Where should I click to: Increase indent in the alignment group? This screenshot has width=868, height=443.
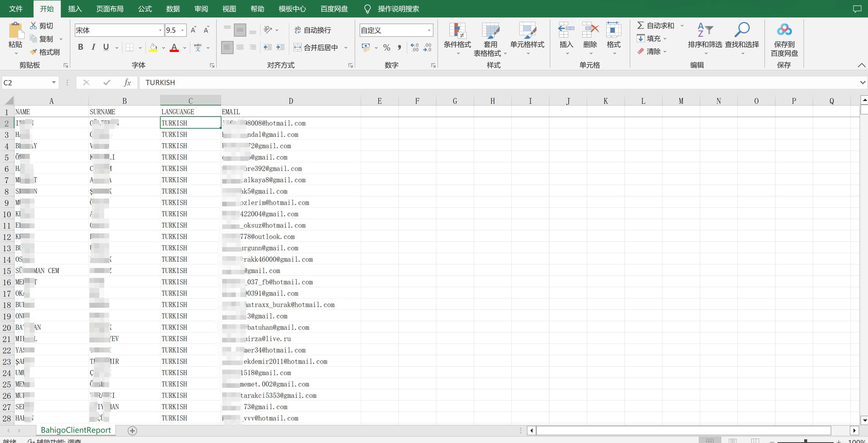(x=280, y=47)
